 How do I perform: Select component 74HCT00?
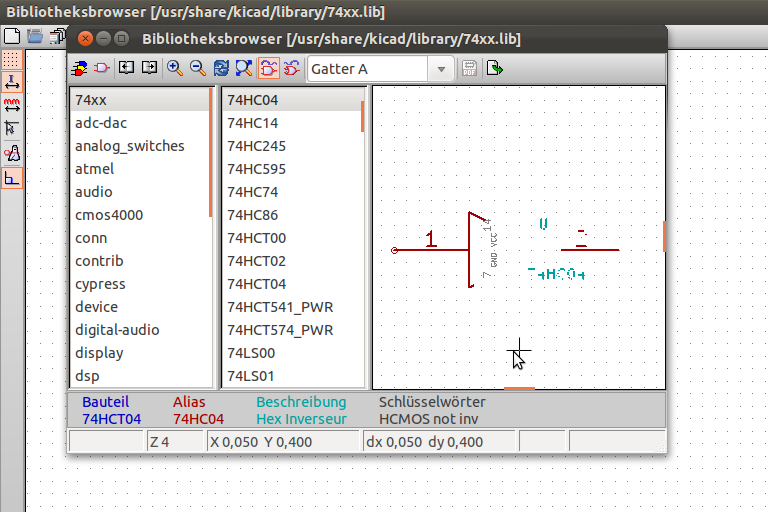[x=292, y=238]
